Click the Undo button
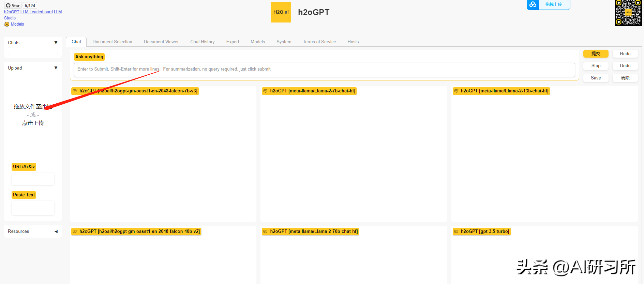Screen dimensions: 644x284 point(625,65)
